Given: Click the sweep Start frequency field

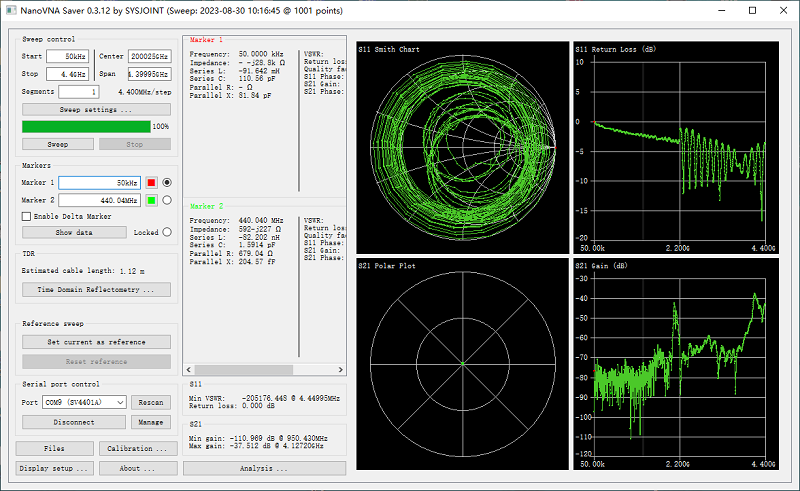Looking at the screenshot, I should coord(66,57).
